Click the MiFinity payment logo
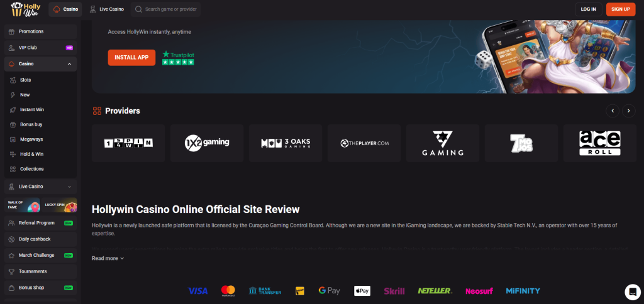The height and width of the screenshot is (304, 644). pos(523,291)
